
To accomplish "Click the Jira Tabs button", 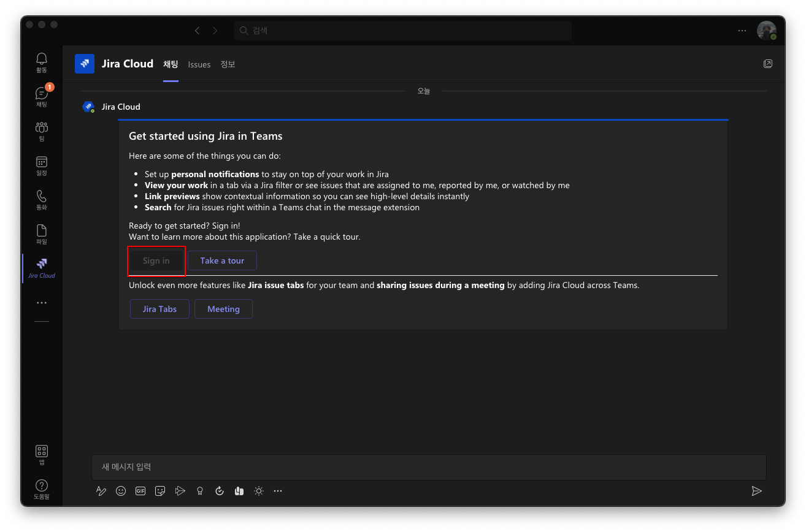I will (x=159, y=309).
